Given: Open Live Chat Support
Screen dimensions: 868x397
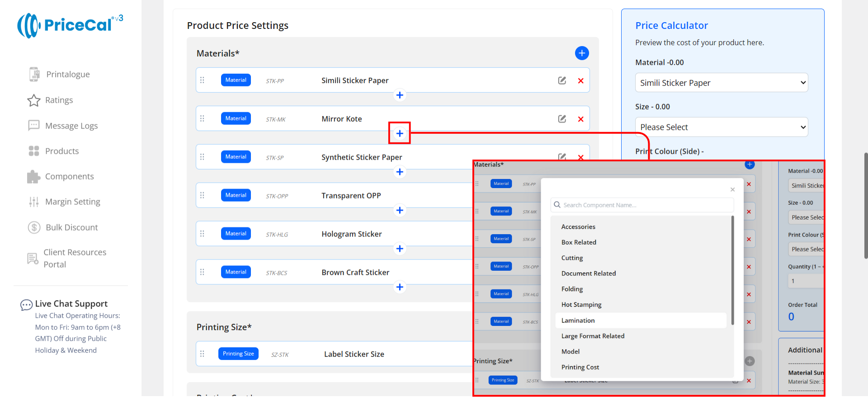Looking at the screenshot, I should tap(71, 304).
